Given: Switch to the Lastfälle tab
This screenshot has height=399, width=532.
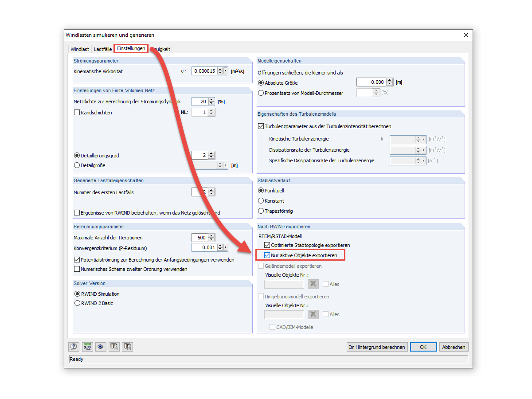Looking at the screenshot, I should coord(102,49).
